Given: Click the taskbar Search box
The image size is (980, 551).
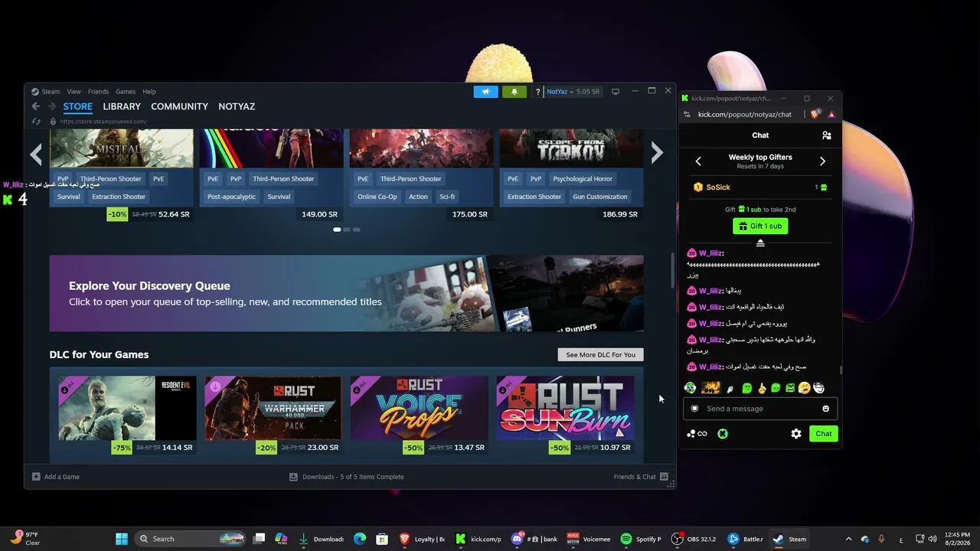Looking at the screenshot, I should click(190, 539).
